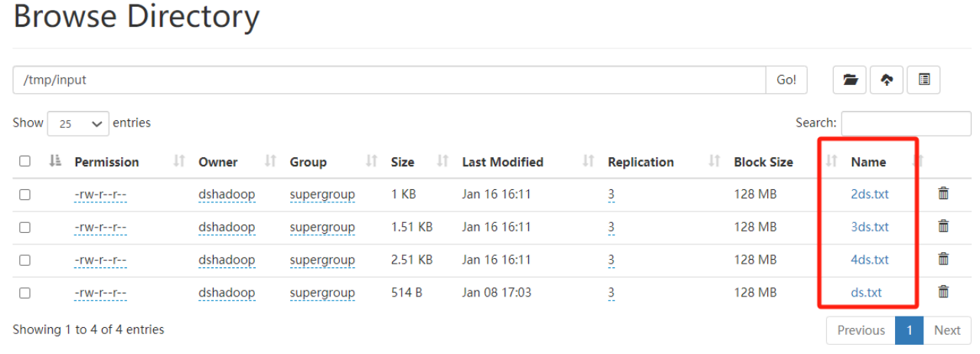Check the box for the ds.txt row
This screenshot has width=980, height=354.
point(24,293)
